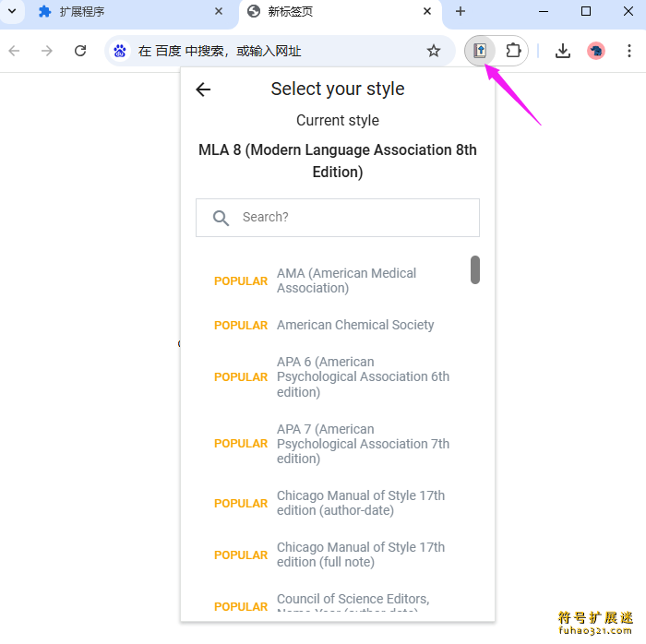Focus the Search? style input field
The height and width of the screenshot is (644, 646).
338,218
